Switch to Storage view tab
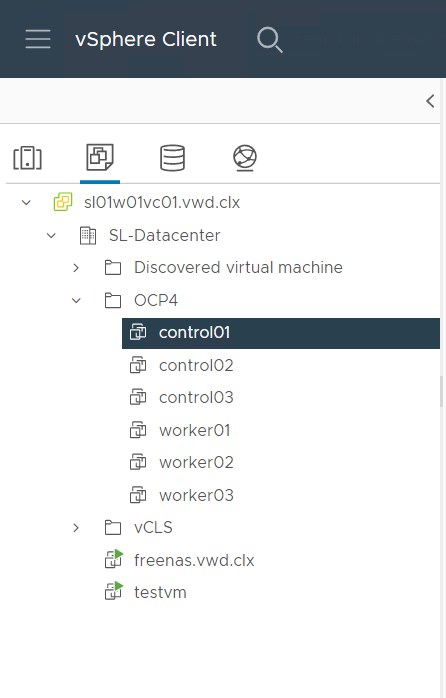Screen dimensions: 446x698 pos(172,158)
